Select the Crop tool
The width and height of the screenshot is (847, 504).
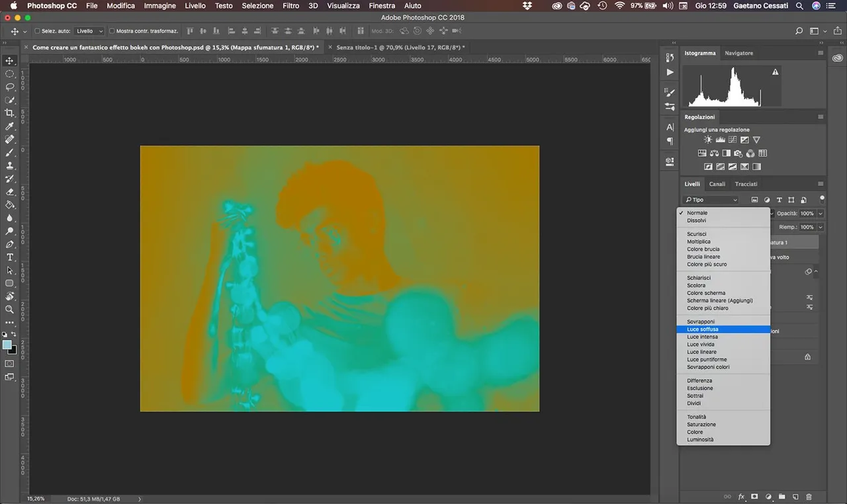coord(10,113)
